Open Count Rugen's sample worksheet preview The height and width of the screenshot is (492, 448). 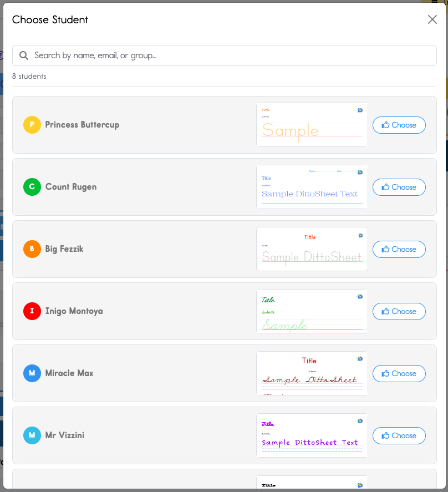click(x=312, y=187)
